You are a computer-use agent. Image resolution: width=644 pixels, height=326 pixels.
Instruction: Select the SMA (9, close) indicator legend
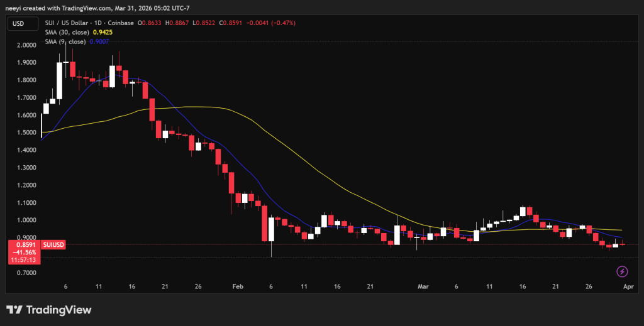pyautogui.click(x=65, y=41)
